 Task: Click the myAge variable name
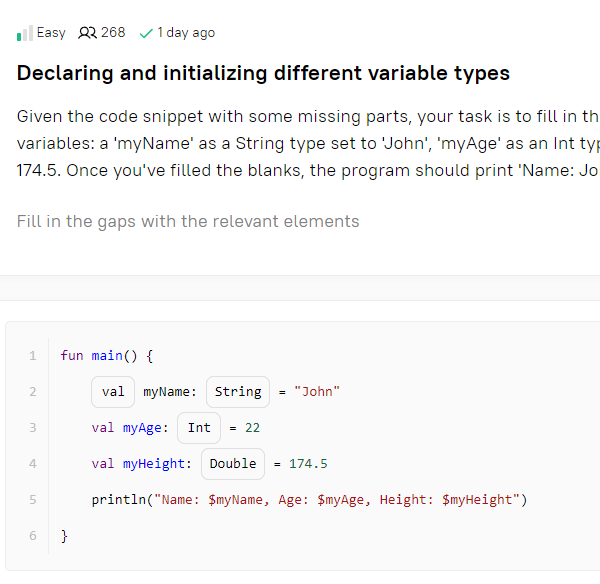(x=142, y=428)
